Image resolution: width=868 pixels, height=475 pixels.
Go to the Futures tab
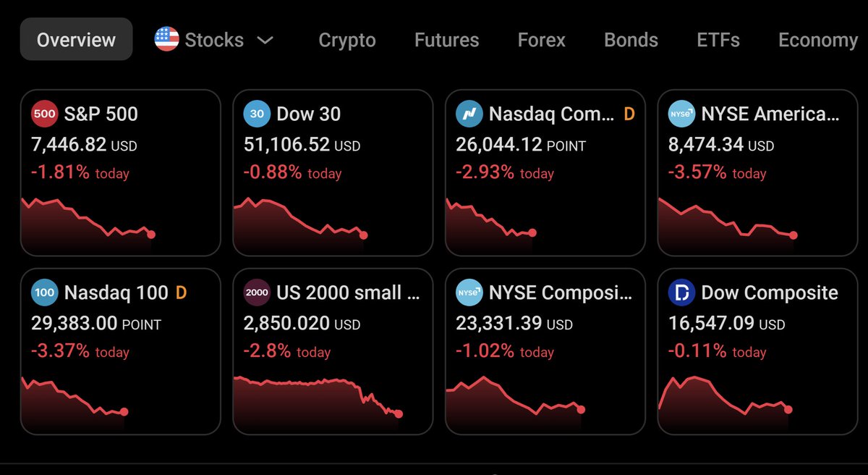pyautogui.click(x=446, y=40)
